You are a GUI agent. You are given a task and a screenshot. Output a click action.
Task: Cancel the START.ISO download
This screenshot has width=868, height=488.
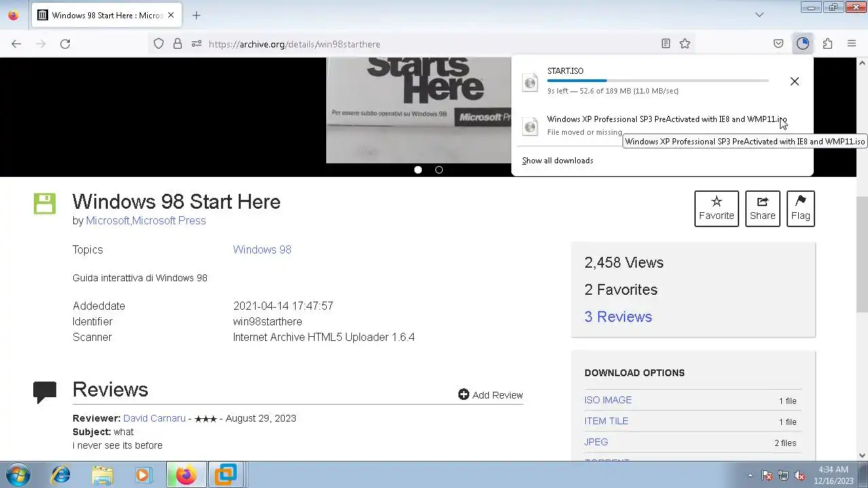(795, 81)
